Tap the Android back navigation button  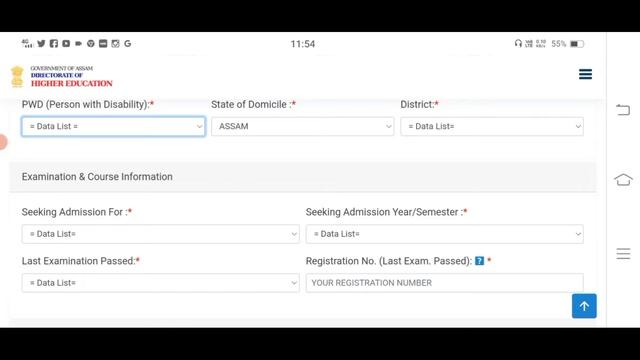(623, 109)
